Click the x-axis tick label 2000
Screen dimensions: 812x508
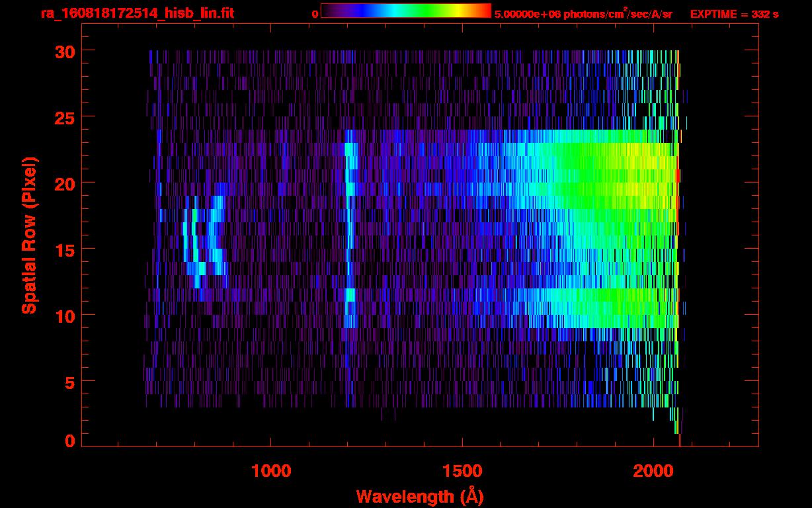click(x=653, y=471)
